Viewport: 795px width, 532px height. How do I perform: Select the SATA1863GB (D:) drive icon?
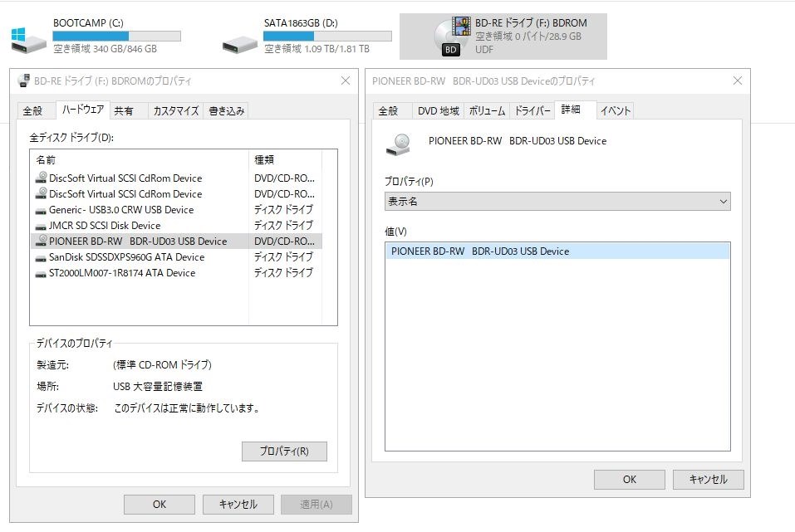(x=239, y=44)
